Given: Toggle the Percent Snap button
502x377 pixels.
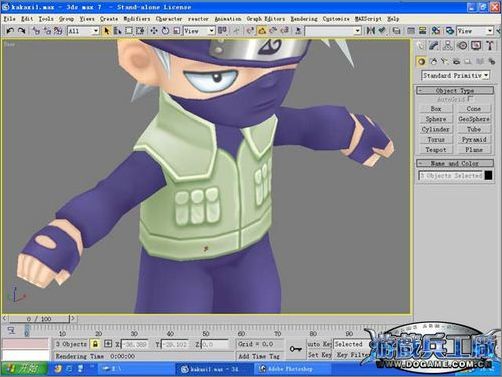Looking at the screenshot, I should [273, 31].
